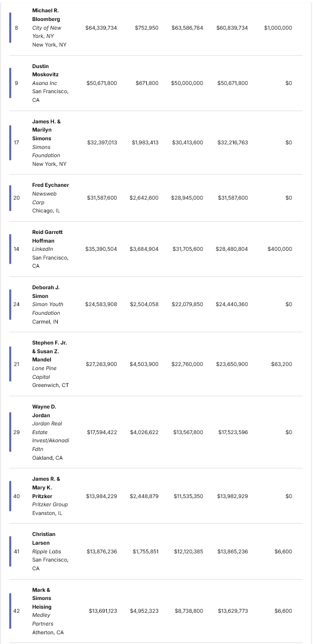Click Mark & Simons Heising name
Screen dimensions: 313x644
click(x=42, y=598)
